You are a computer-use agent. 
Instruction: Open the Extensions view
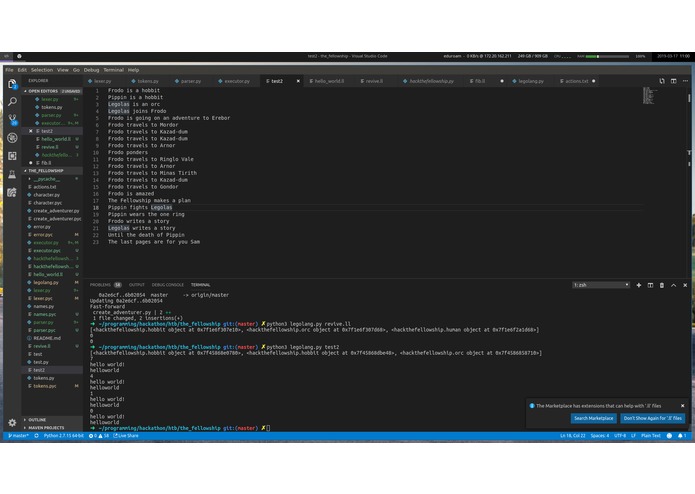12,156
